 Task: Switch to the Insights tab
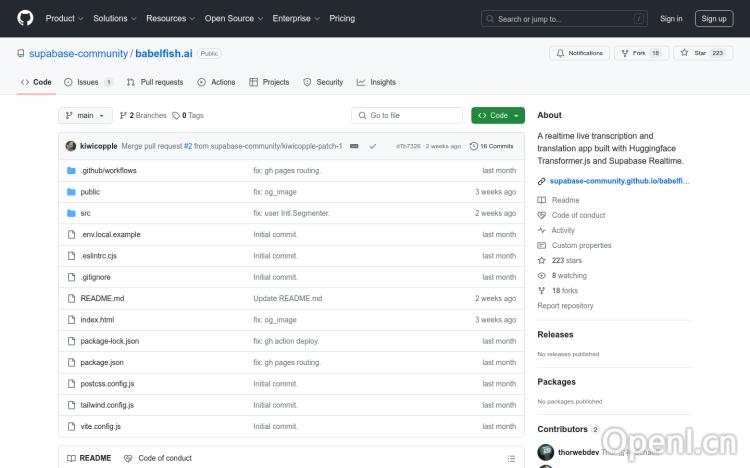(x=376, y=82)
